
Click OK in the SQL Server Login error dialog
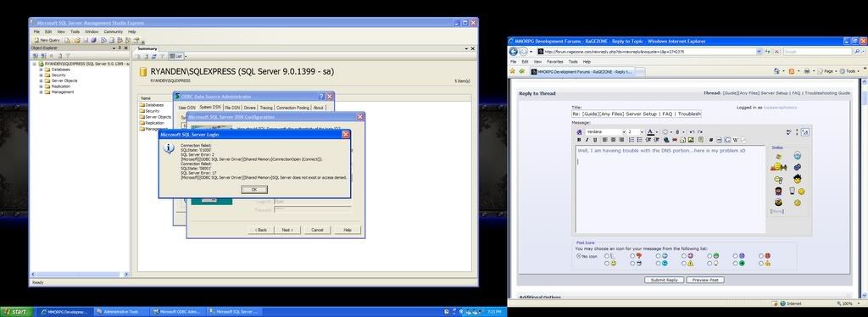point(254,189)
